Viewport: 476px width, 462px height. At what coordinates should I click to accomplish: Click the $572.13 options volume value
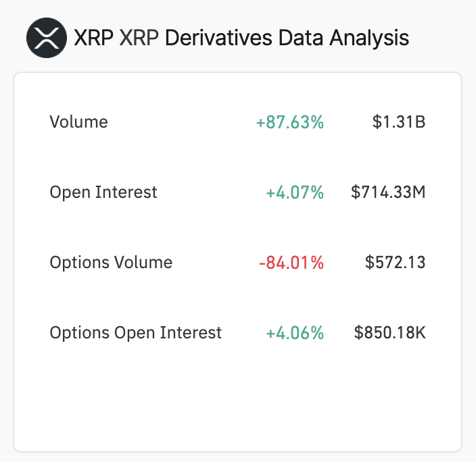[395, 263]
